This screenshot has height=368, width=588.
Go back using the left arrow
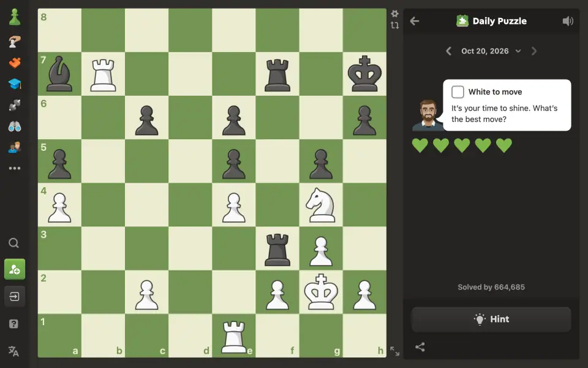[415, 21]
